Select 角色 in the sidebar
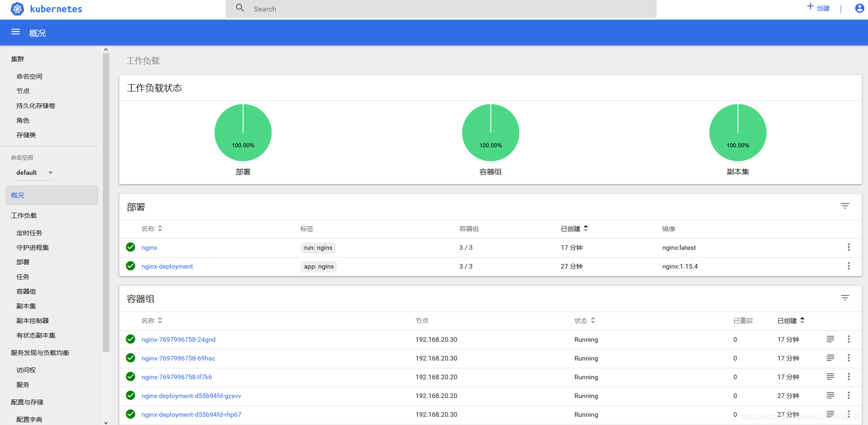868x425 pixels. (23, 120)
